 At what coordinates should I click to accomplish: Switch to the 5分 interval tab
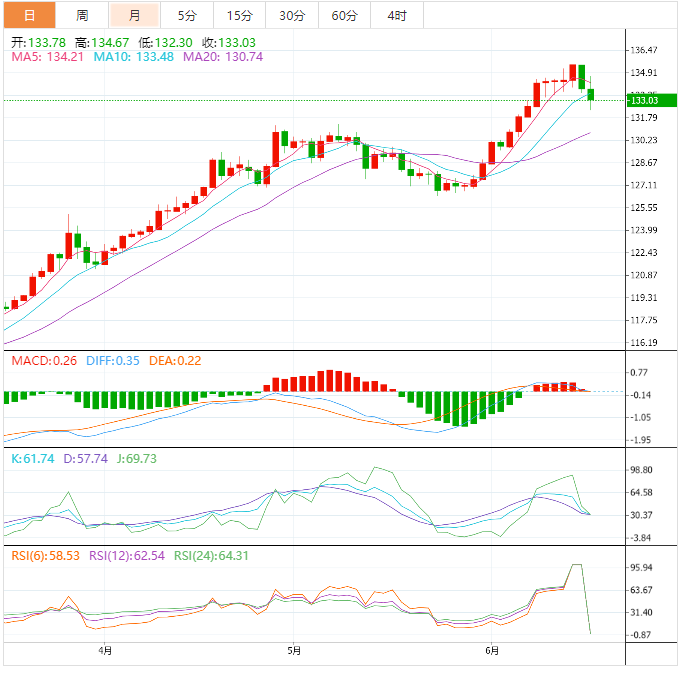click(187, 15)
